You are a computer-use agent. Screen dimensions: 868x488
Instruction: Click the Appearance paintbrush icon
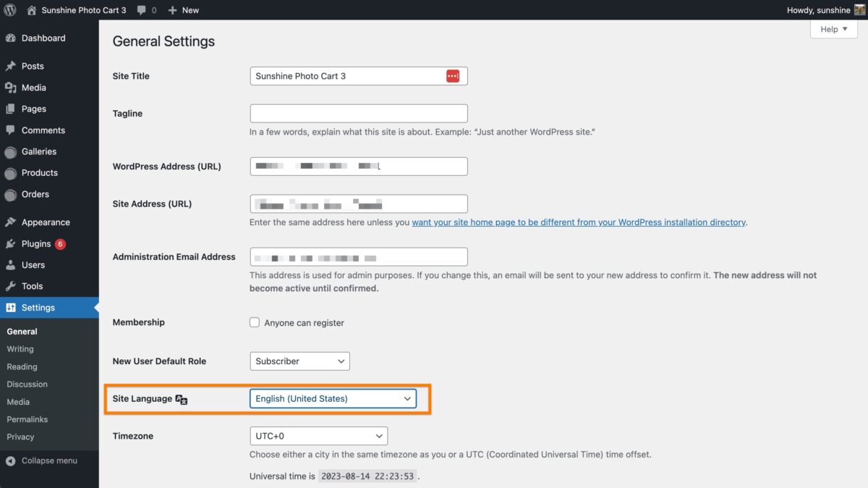point(10,222)
